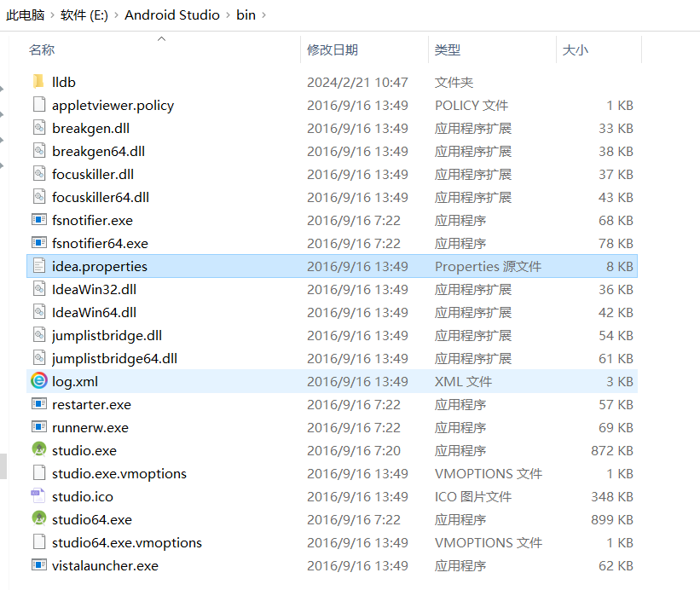Sort files by the 类型 column header
700x590 pixels.
point(448,49)
